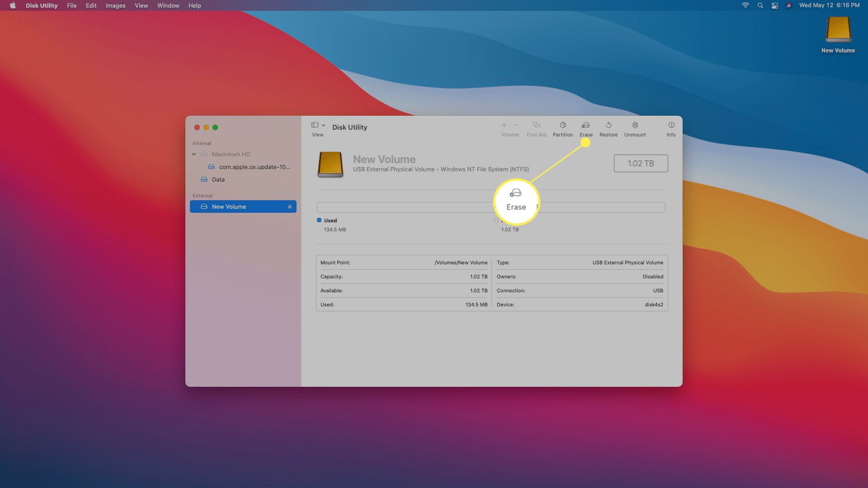Open the Edit menu
The height and width of the screenshot is (488, 868).
(x=91, y=5)
